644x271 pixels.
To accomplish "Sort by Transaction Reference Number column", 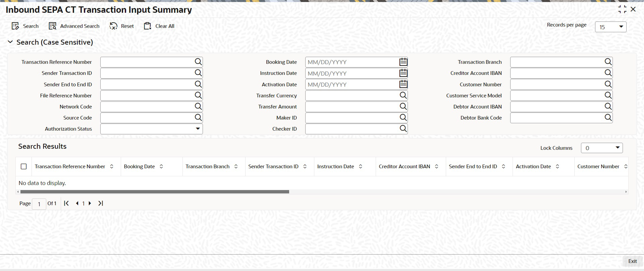I will click(x=112, y=167).
